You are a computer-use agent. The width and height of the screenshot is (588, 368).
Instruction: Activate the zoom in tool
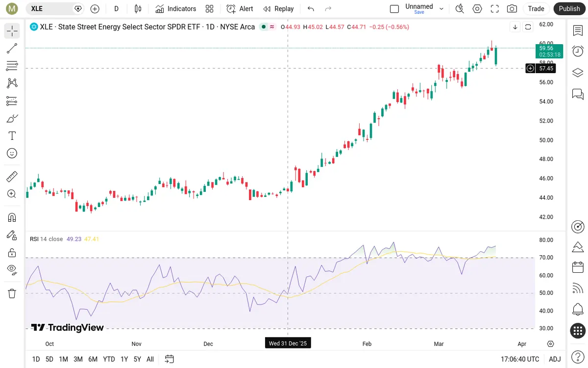tap(12, 194)
